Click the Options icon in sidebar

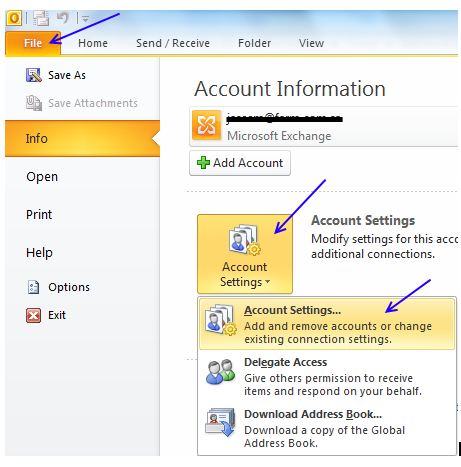pyautogui.click(x=33, y=287)
